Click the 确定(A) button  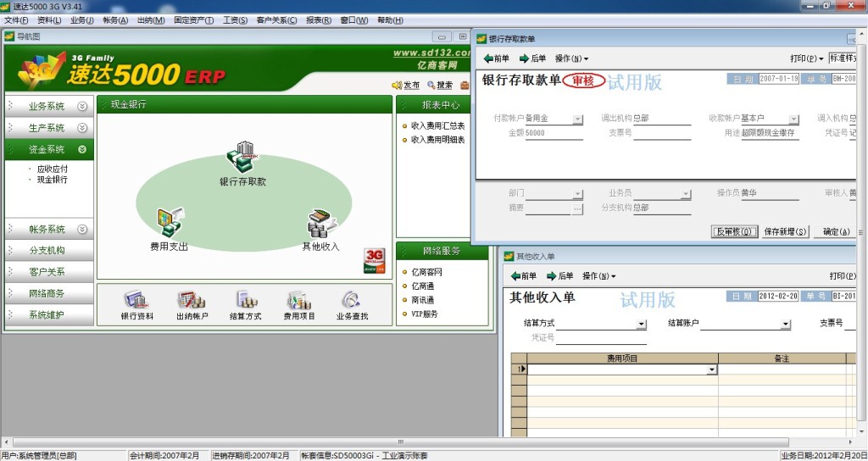tap(835, 231)
